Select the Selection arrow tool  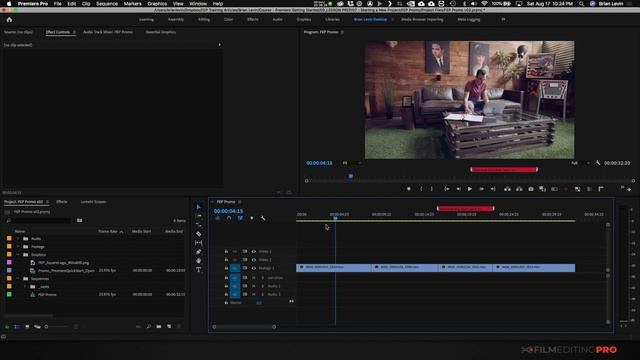pyautogui.click(x=199, y=207)
